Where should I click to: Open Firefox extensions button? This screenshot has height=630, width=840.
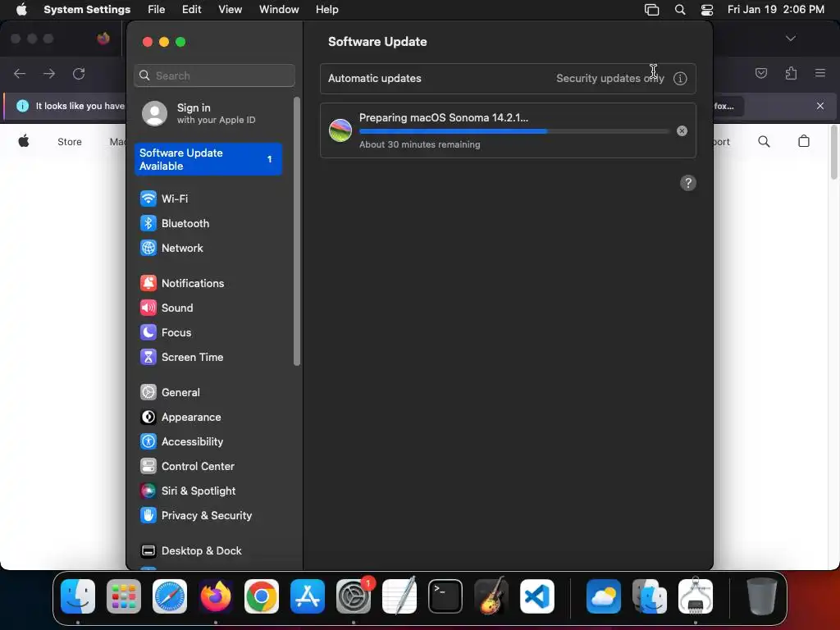(791, 73)
